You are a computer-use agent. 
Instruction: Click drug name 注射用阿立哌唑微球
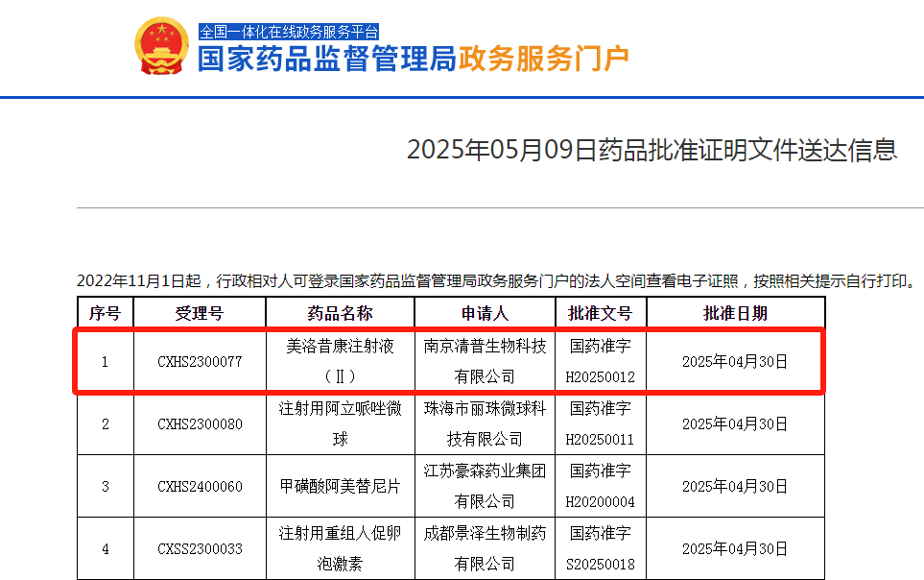tap(340, 423)
